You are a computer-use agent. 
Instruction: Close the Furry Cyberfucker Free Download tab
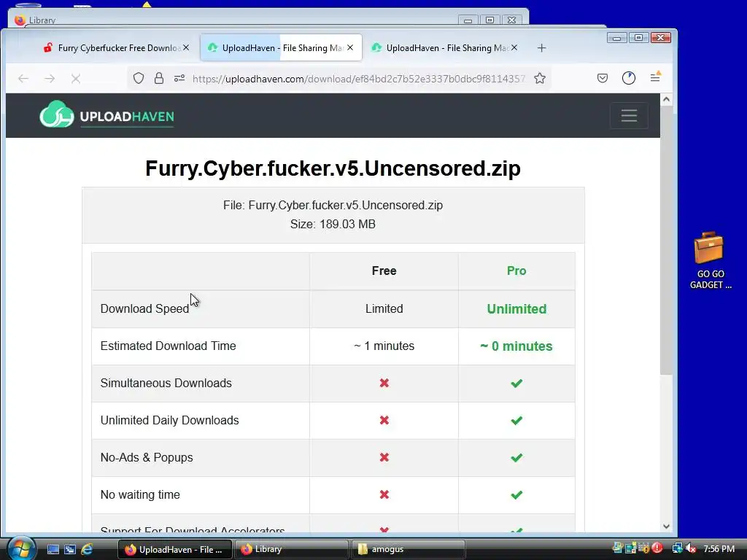click(186, 47)
